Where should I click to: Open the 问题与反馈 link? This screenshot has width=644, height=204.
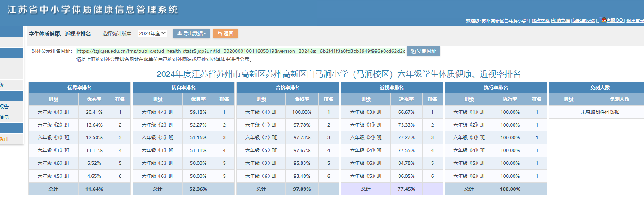coord(584,21)
